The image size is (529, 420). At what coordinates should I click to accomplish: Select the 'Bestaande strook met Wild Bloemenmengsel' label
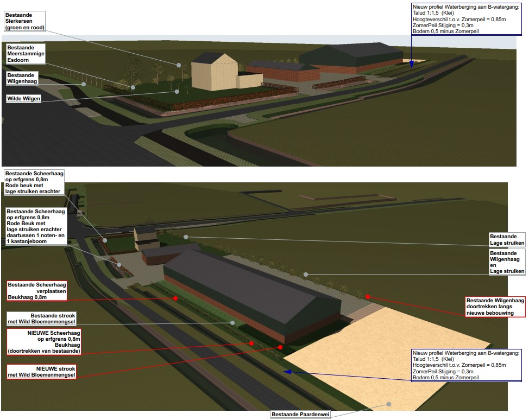coord(41,319)
